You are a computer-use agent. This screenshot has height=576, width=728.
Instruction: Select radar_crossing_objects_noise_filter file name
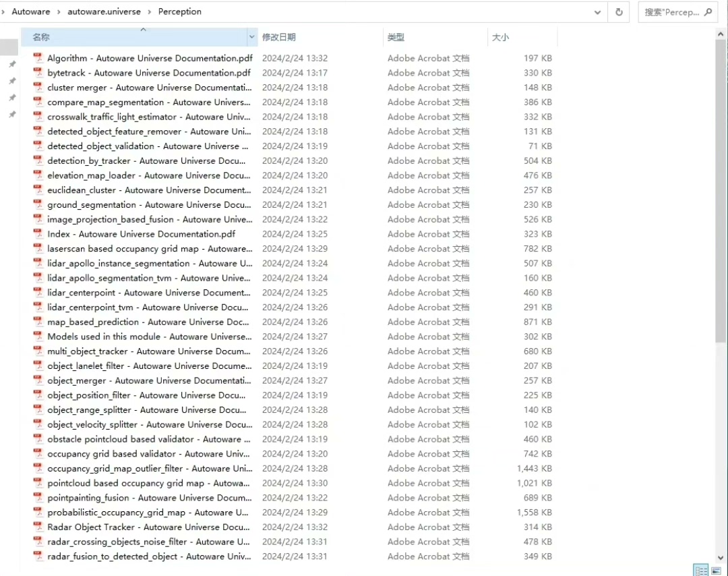pyautogui.click(x=148, y=542)
